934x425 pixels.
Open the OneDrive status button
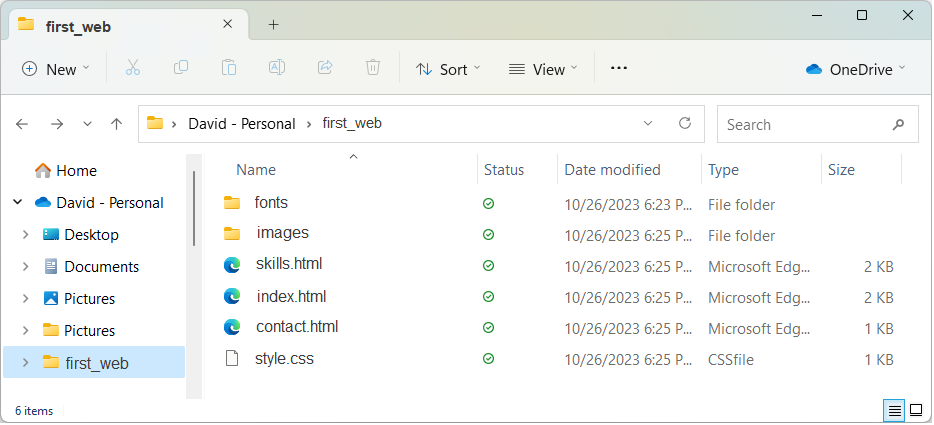click(x=855, y=69)
